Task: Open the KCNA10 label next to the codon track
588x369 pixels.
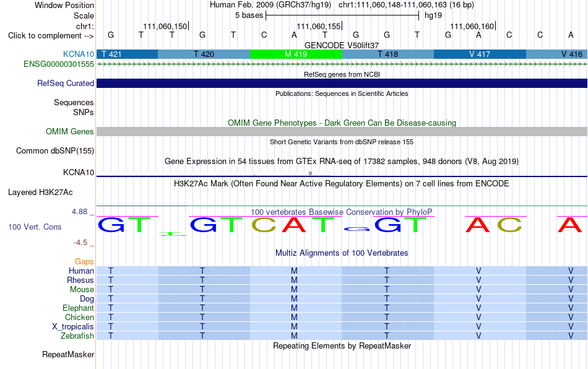Action: [x=79, y=54]
